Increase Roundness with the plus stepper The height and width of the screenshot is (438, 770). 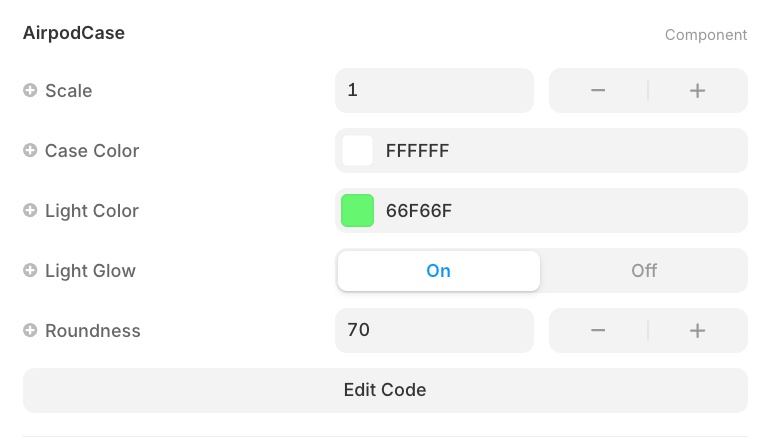(698, 331)
